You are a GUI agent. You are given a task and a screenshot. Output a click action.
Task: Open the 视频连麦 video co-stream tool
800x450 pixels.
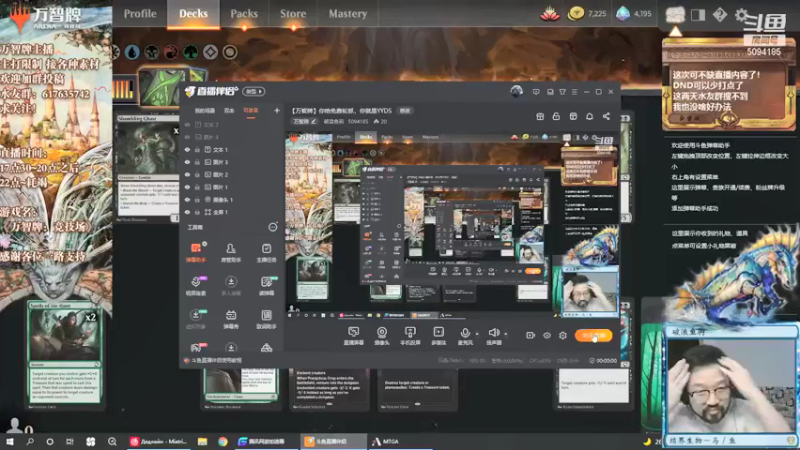[x=196, y=285]
